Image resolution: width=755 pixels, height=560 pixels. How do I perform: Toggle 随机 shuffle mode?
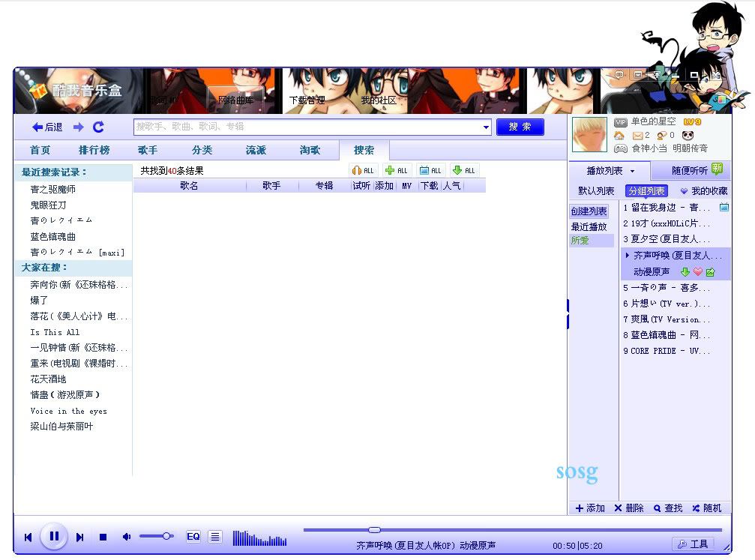point(707,508)
